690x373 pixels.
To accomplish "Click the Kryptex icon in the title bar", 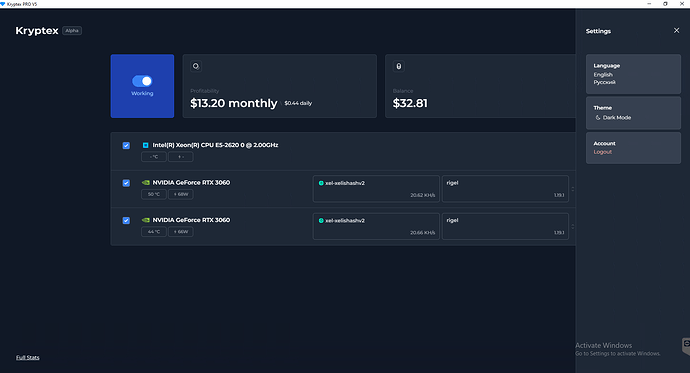I will pyautogui.click(x=3, y=4).
